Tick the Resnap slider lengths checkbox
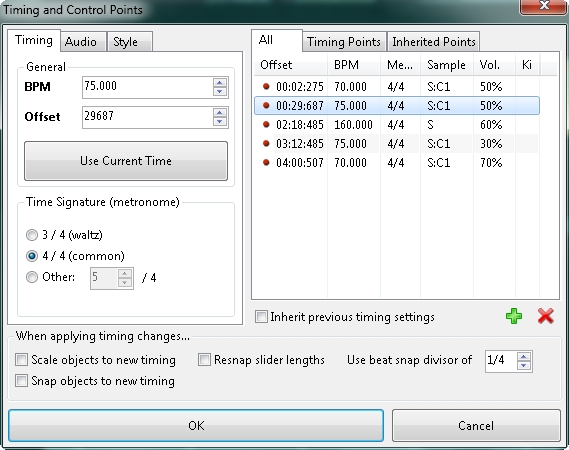 point(204,360)
